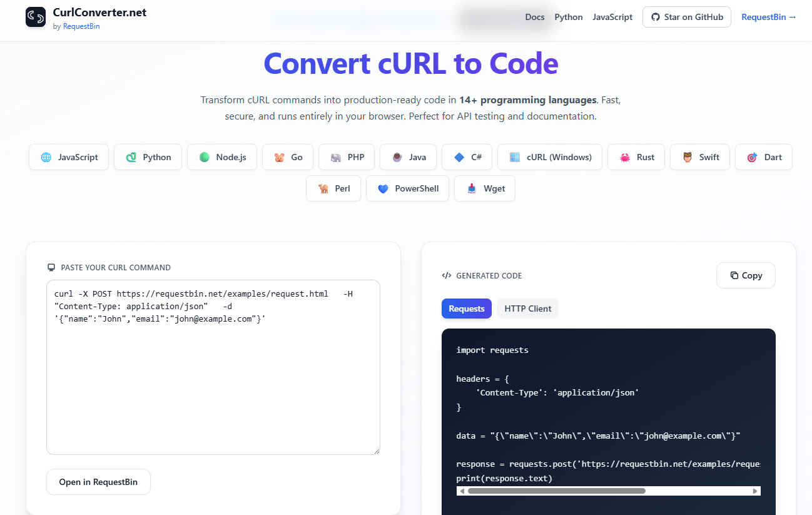Open the Python section in the navigation bar
812x515 pixels.
coord(568,17)
